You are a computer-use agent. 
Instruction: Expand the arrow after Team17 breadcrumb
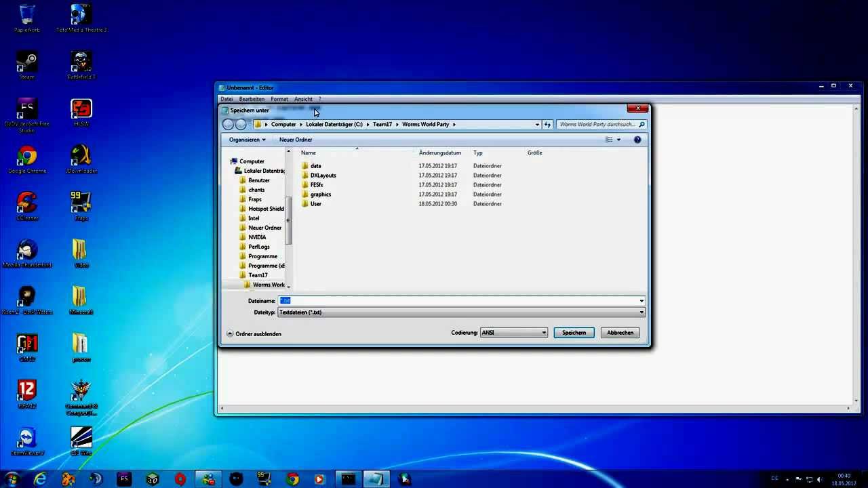click(x=397, y=125)
